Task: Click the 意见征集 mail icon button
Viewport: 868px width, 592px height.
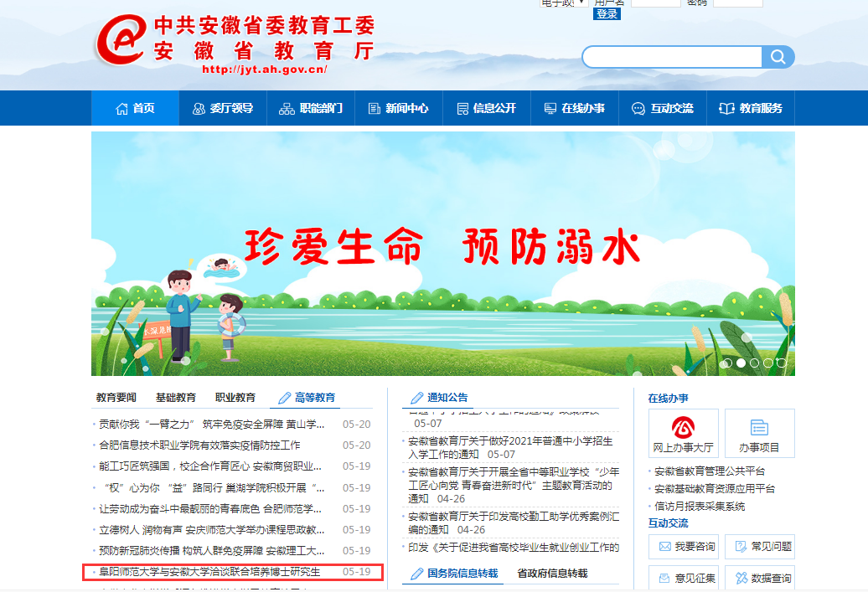Action: pos(683,578)
